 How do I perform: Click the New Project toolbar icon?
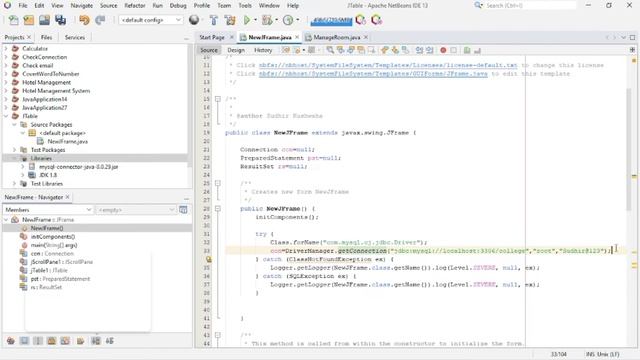pos(29,20)
